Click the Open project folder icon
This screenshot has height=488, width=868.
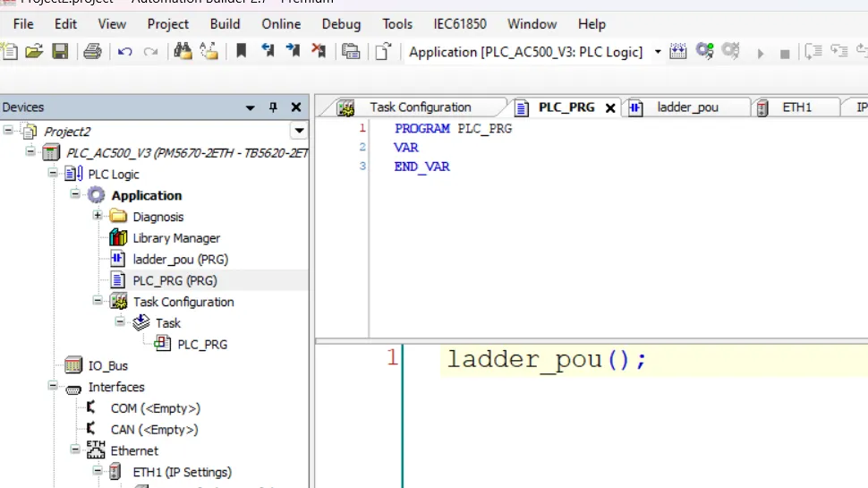point(34,52)
